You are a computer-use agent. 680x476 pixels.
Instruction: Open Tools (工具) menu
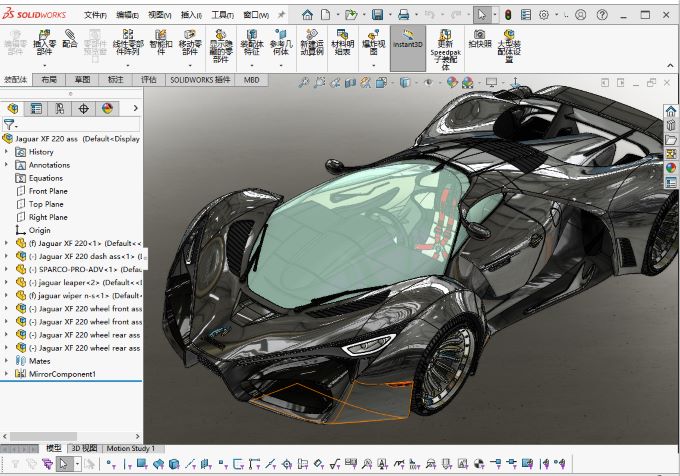point(222,15)
